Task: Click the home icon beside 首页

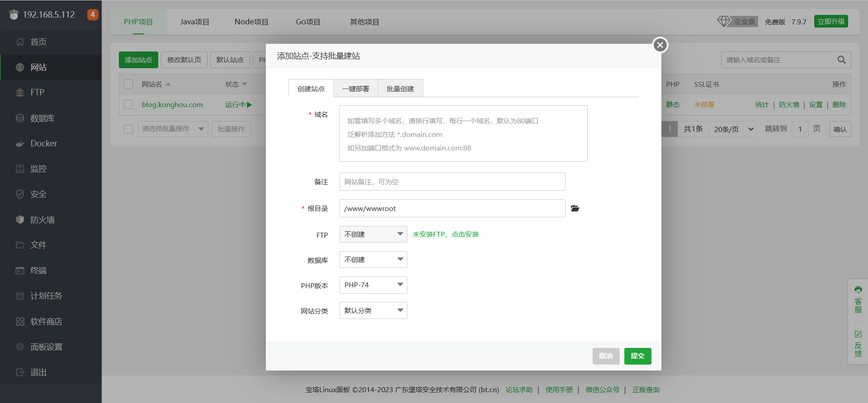Action: click(20, 42)
